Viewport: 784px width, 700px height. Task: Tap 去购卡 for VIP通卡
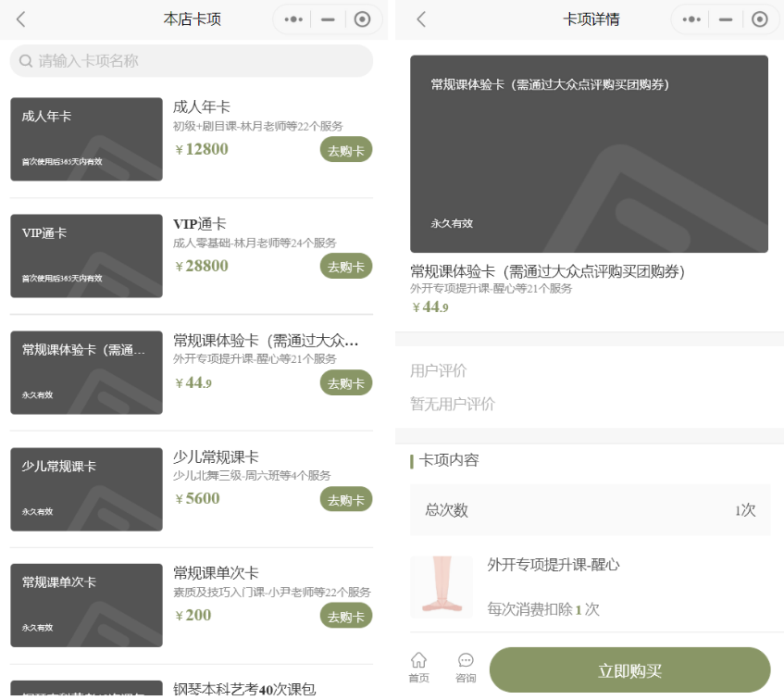point(346,266)
